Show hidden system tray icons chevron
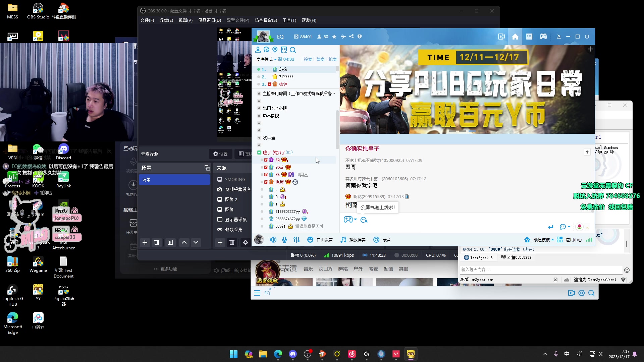644x362 pixels. (545, 354)
